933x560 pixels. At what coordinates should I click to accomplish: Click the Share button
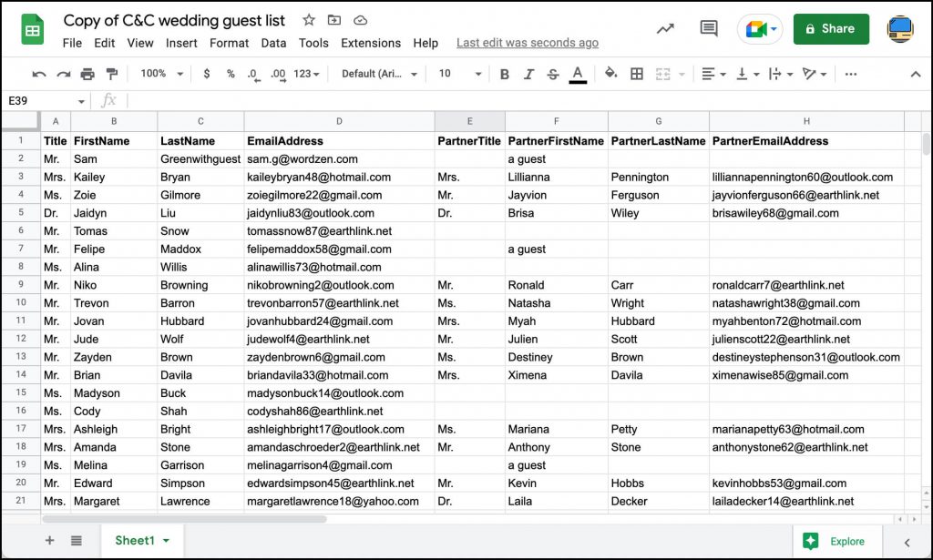pyautogui.click(x=830, y=28)
